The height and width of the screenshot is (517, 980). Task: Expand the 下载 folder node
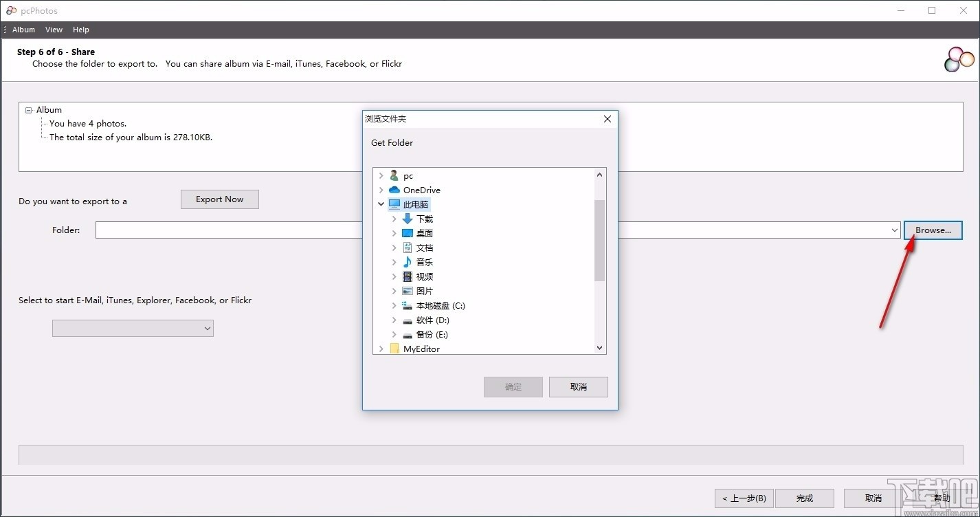click(394, 219)
